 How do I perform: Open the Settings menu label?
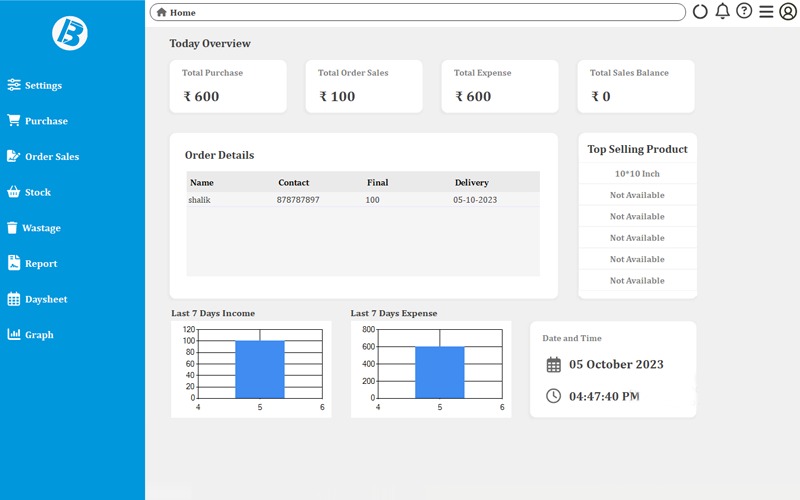[43, 85]
